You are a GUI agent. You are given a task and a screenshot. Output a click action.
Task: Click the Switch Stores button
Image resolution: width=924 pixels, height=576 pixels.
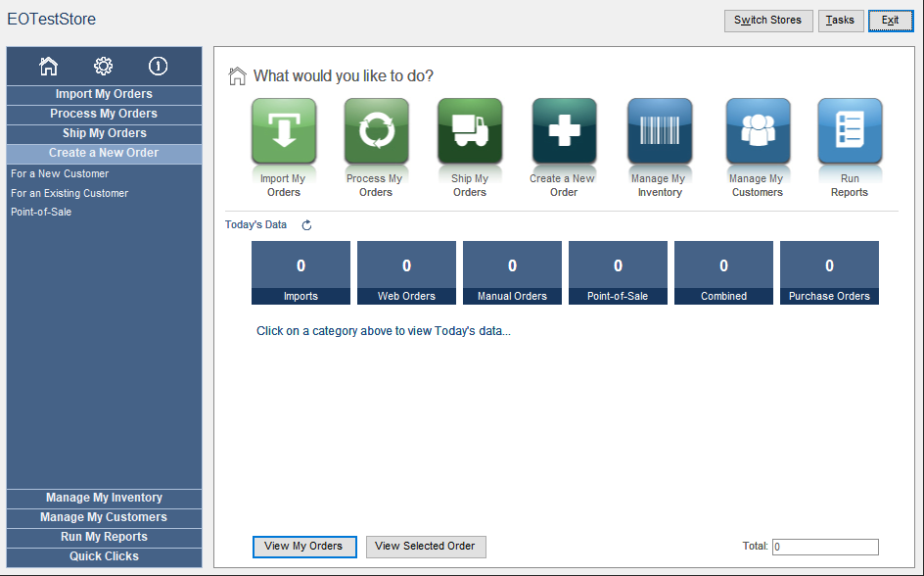pyautogui.click(x=767, y=20)
